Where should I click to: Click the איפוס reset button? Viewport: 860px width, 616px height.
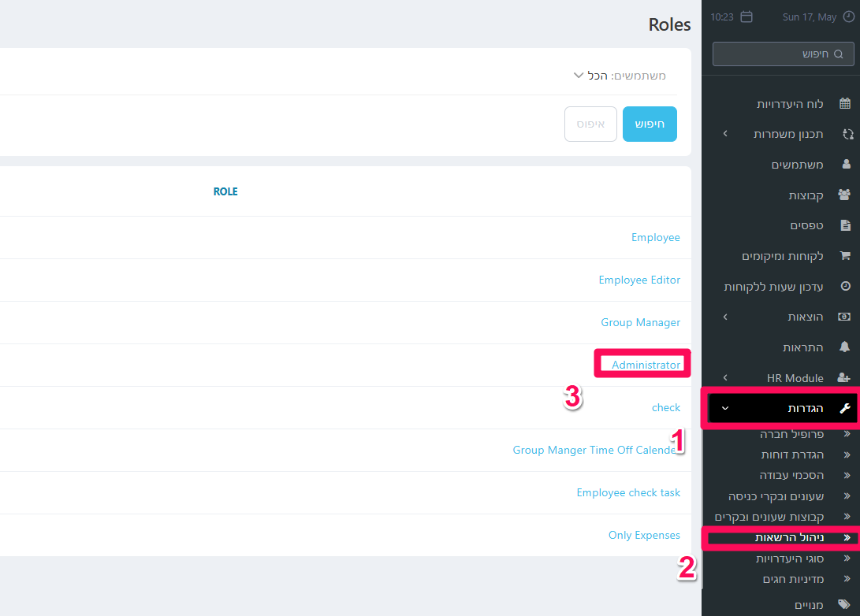[590, 124]
